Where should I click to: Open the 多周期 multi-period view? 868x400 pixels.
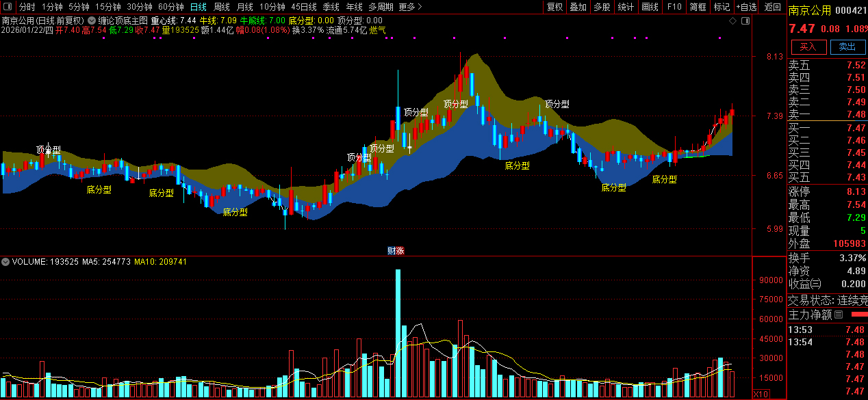pyautogui.click(x=381, y=7)
